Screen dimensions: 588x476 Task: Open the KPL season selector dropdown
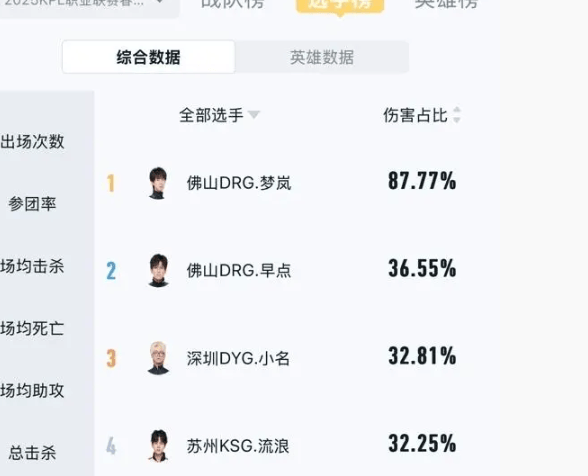(x=88, y=4)
